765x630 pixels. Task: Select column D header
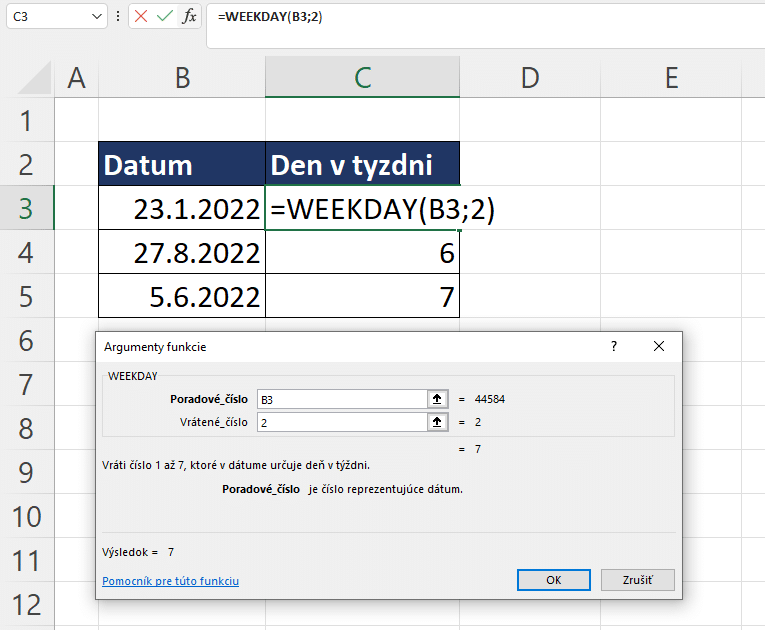[x=530, y=78]
